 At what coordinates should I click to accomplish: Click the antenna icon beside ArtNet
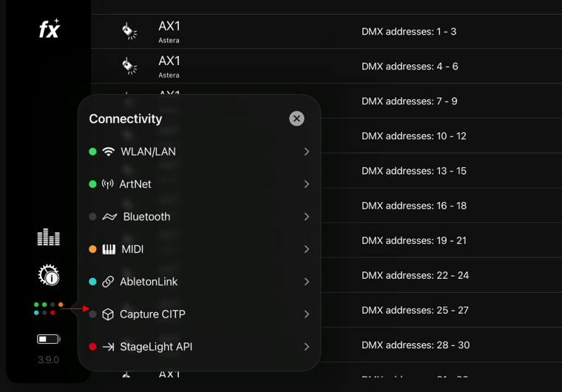click(x=107, y=184)
